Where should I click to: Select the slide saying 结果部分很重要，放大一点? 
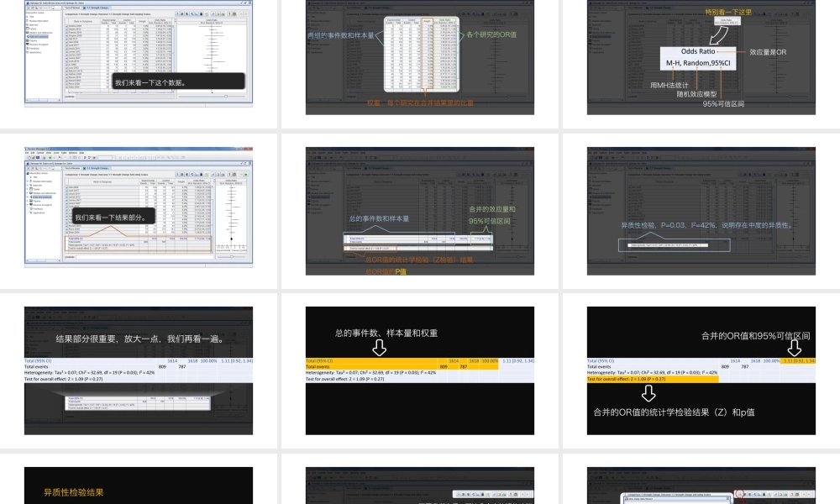139,370
